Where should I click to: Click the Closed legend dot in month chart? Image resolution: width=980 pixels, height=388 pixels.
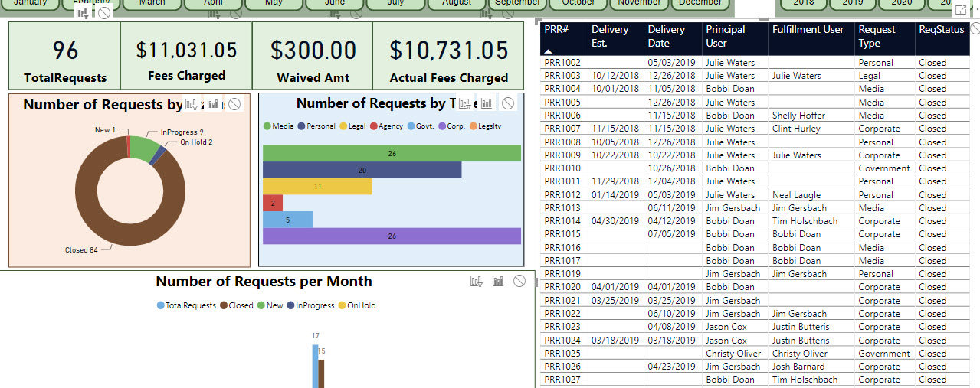[224, 305]
